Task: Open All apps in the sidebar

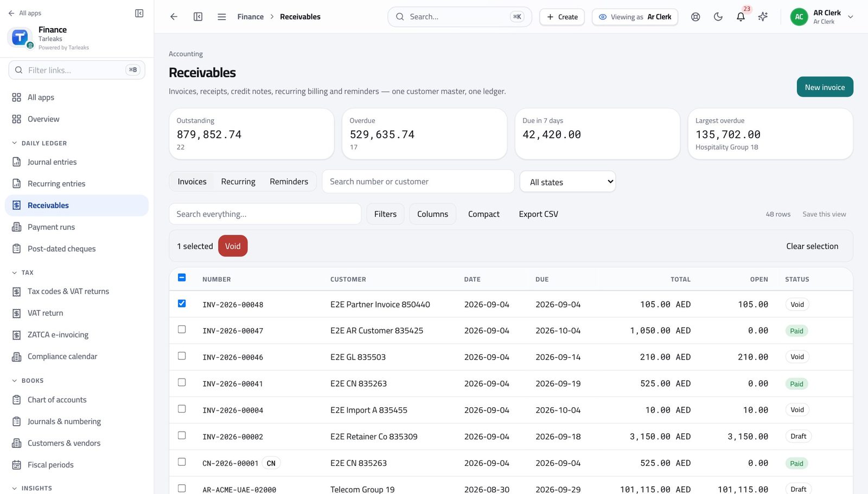Action: point(76,98)
